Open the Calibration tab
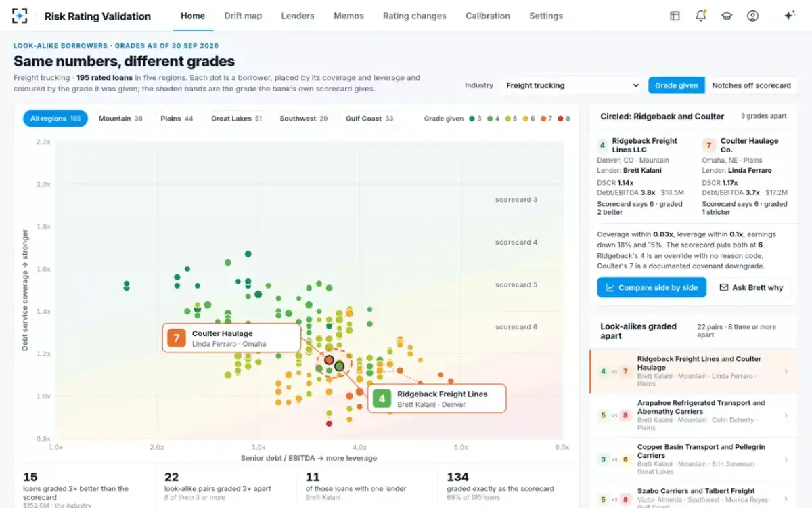 tap(488, 16)
